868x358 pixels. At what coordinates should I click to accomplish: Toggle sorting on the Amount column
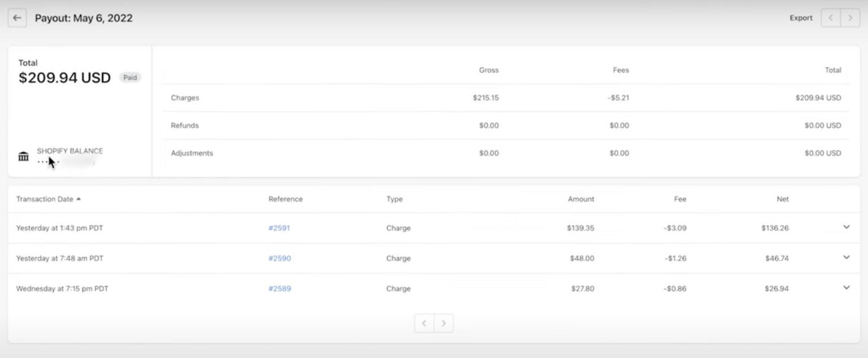(581, 199)
